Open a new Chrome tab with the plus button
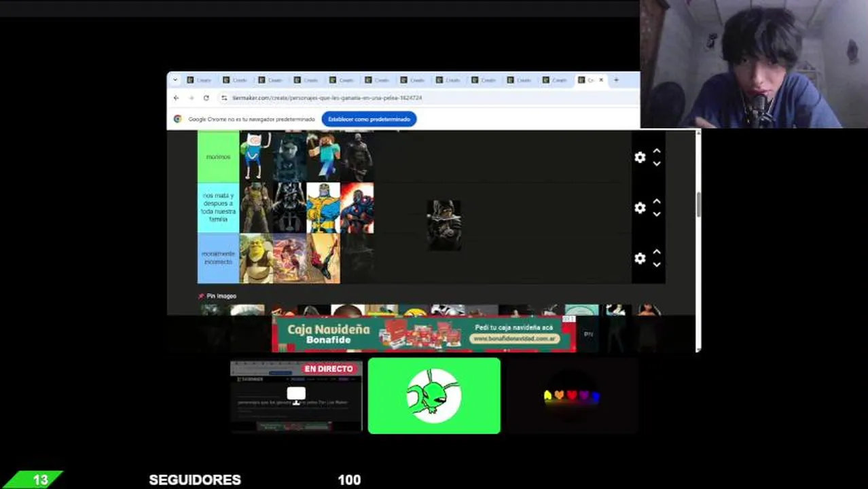Viewport: 868px width, 489px height. click(616, 80)
